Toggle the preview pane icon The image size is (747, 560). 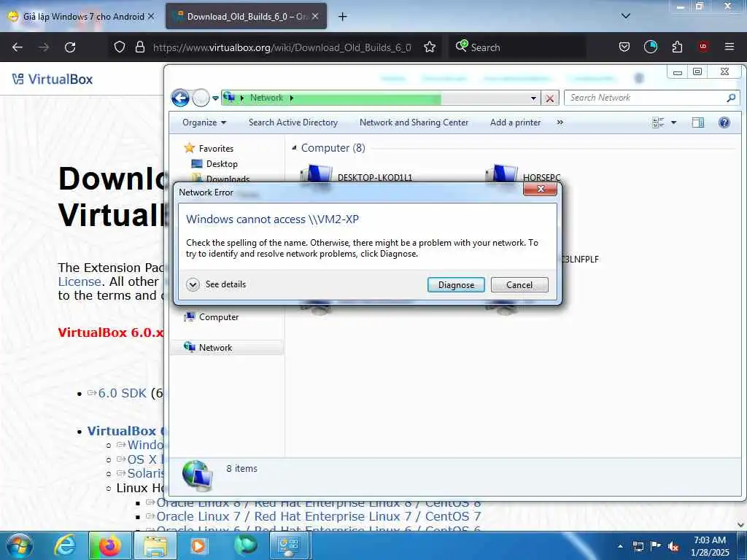point(698,122)
